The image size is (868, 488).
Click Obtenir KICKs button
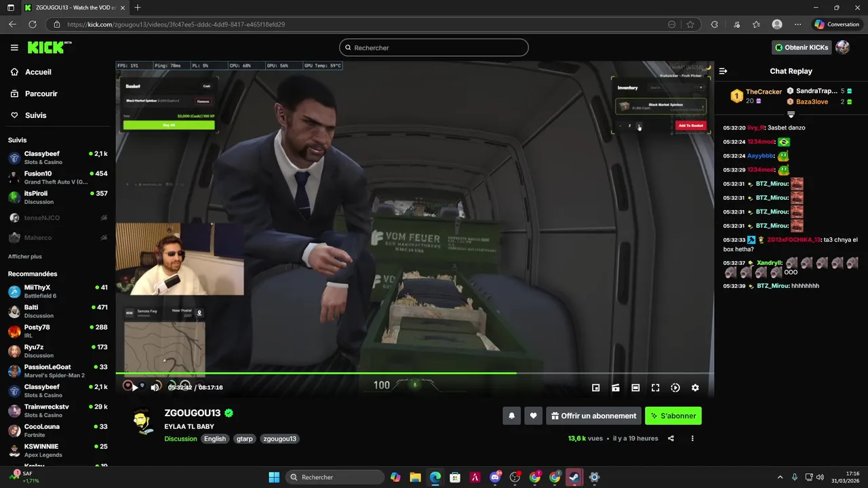801,47
